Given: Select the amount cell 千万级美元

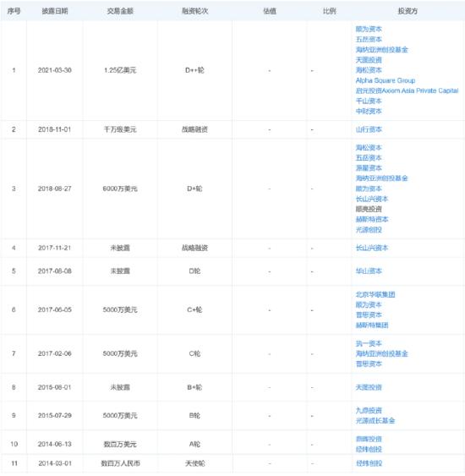Looking at the screenshot, I should click(120, 129).
